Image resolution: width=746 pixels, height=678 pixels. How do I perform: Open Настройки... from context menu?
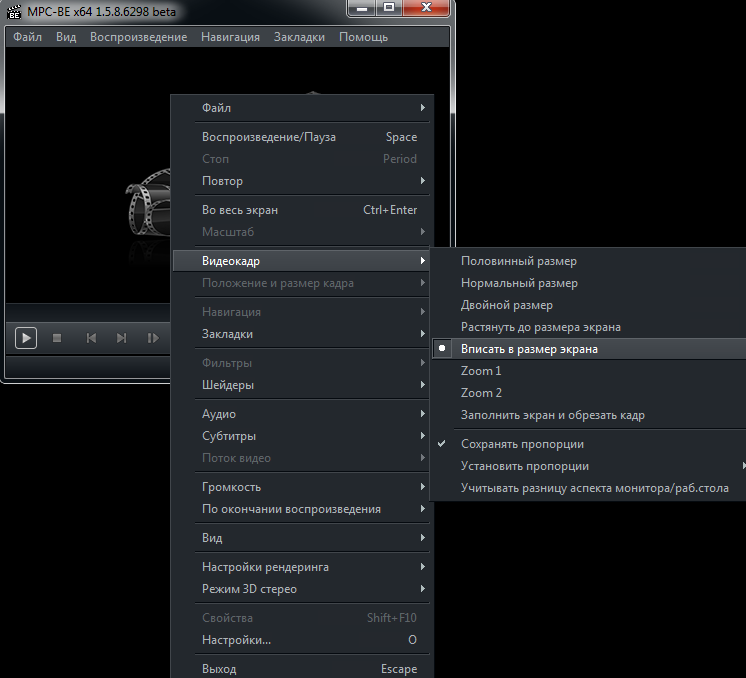(x=301, y=640)
